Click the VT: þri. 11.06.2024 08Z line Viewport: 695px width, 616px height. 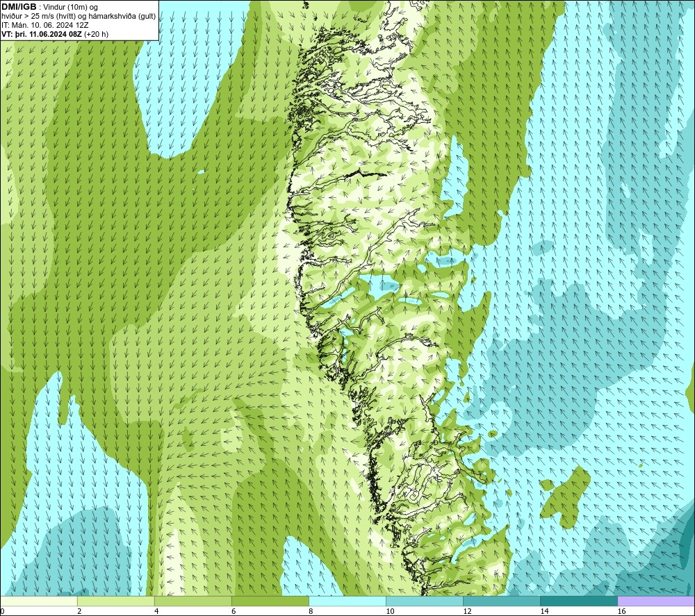[55, 34]
